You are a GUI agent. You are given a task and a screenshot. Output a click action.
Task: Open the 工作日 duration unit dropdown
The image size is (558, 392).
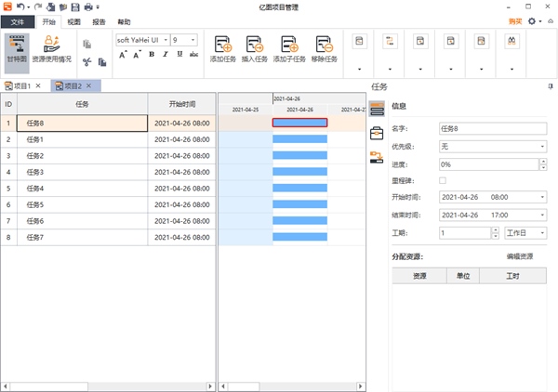[541, 232]
